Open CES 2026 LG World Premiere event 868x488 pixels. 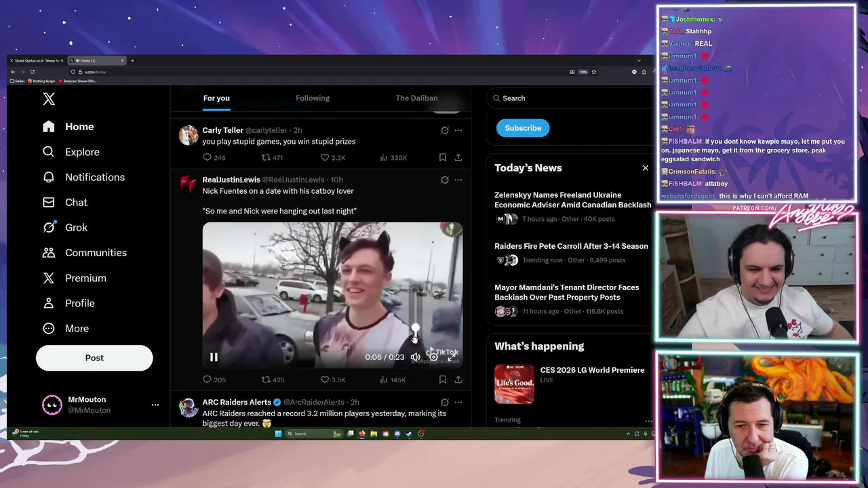(592, 370)
